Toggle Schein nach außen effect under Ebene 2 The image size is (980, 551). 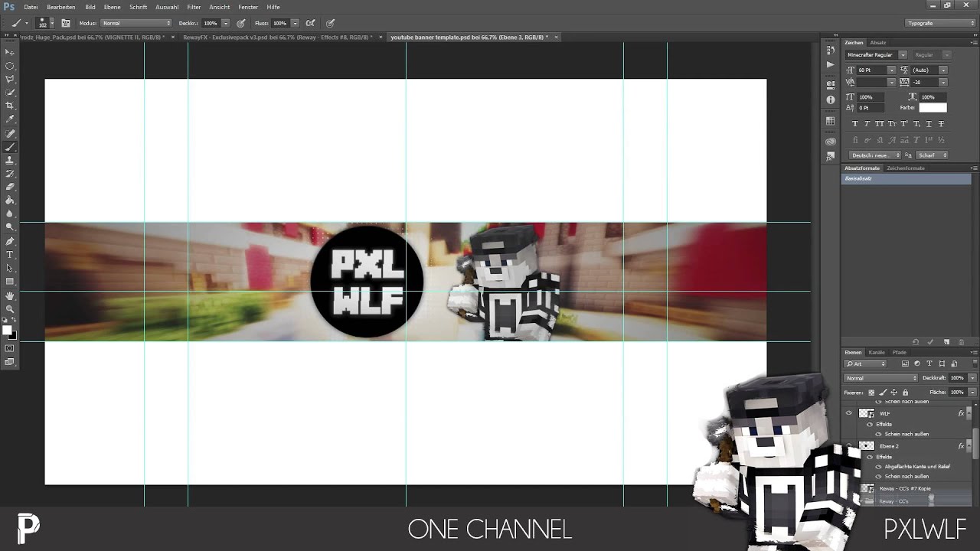878,476
